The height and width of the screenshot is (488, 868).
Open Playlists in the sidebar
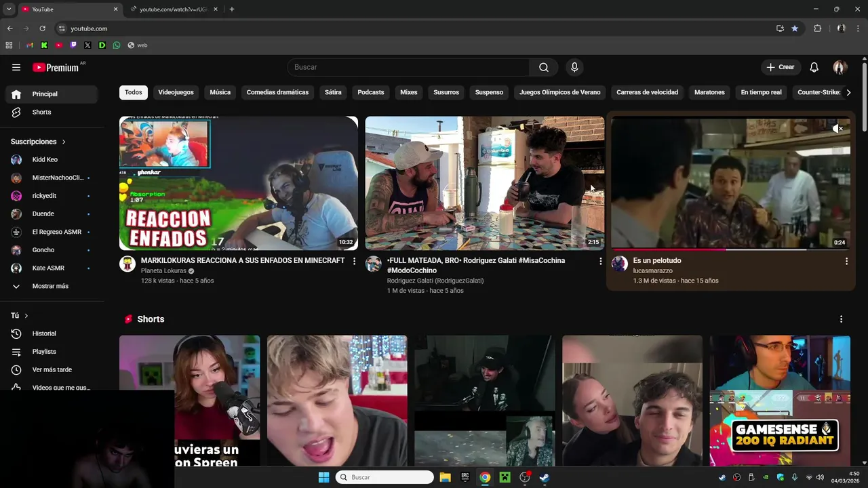[52, 352]
